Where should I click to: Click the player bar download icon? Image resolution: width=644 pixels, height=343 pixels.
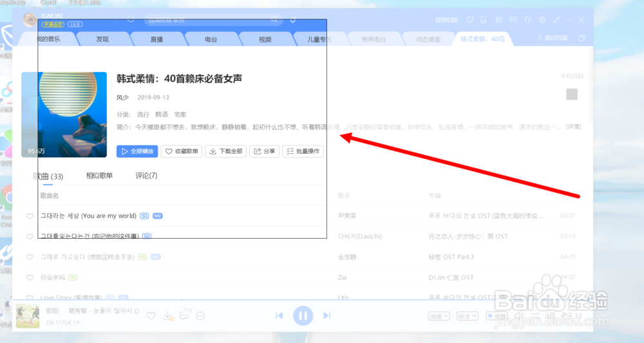[x=167, y=316]
